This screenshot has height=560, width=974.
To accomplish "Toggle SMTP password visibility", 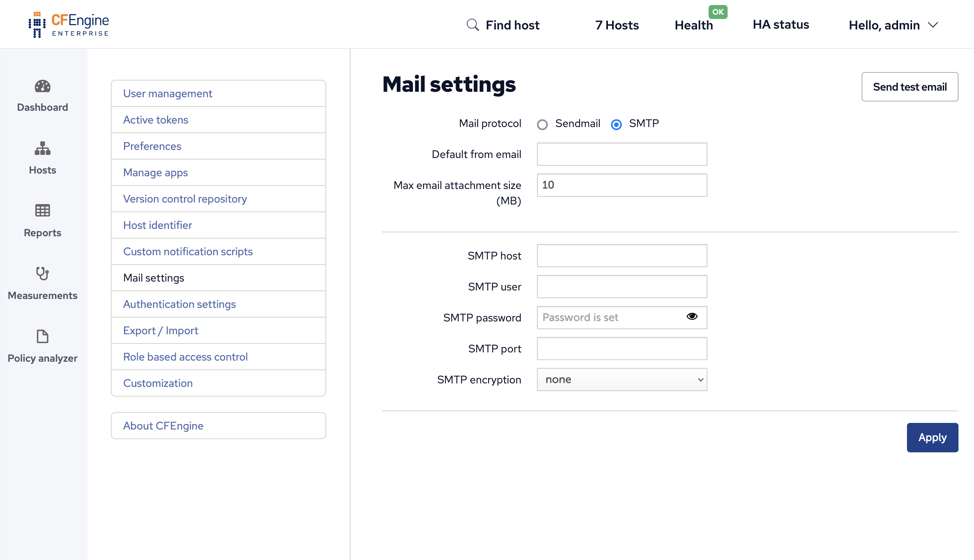I will (692, 316).
